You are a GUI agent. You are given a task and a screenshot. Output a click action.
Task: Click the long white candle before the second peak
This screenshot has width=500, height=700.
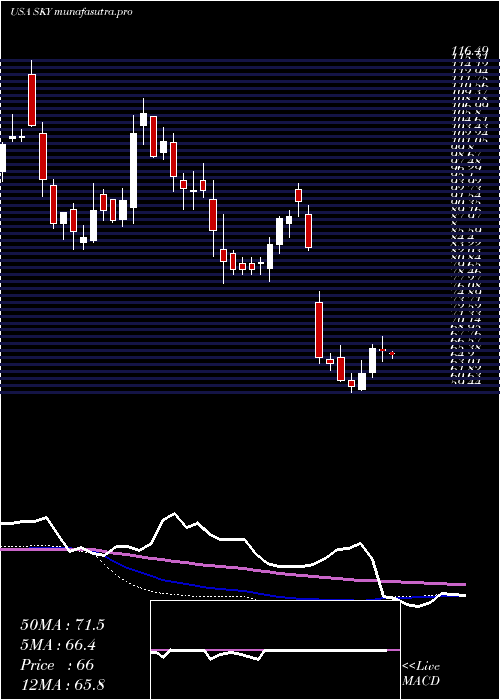(x=133, y=170)
